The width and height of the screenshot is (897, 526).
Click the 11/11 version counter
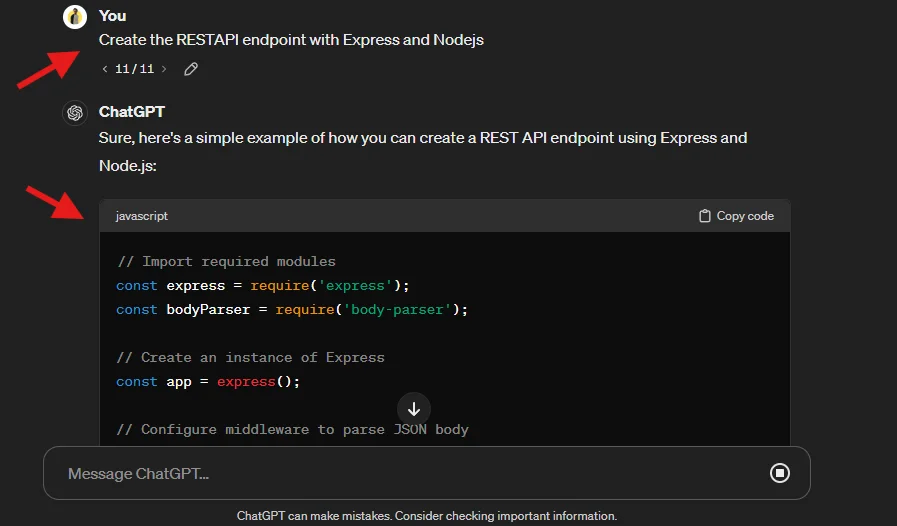click(x=134, y=69)
